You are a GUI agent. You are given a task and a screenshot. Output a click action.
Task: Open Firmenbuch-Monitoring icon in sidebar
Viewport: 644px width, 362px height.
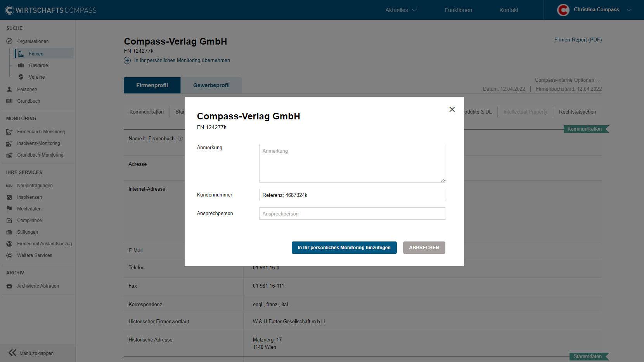pos(9,132)
